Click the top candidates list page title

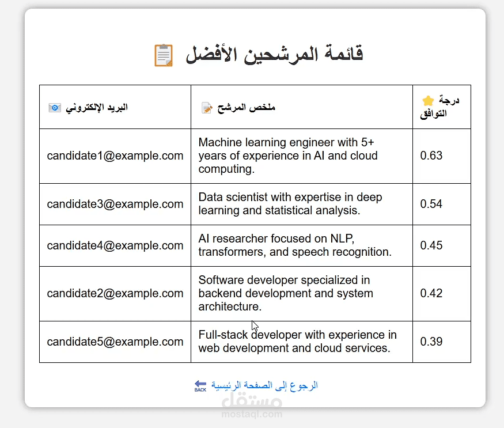click(x=274, y=55)
